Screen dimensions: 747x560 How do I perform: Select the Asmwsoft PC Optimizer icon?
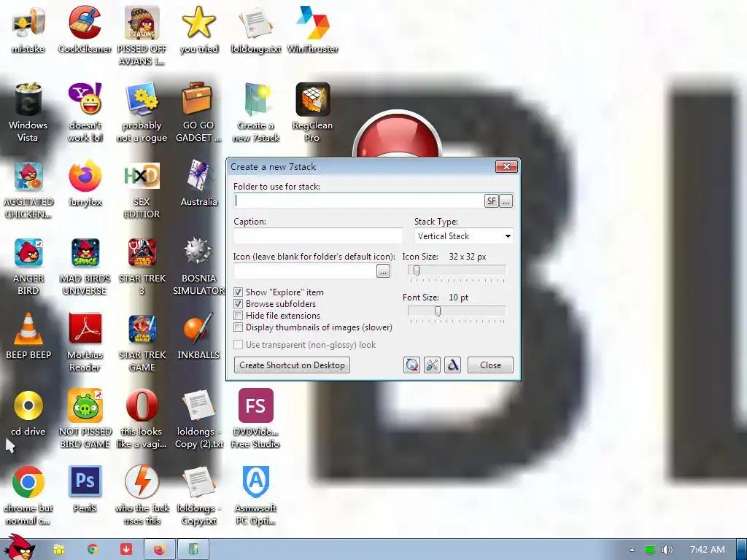click(x=256, y=495)
